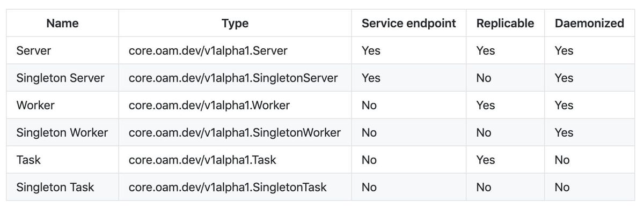Viewport: 644px width, 209px height.
Task: Select the Singleton Server name cell
Action: click(x=62, y=78)
